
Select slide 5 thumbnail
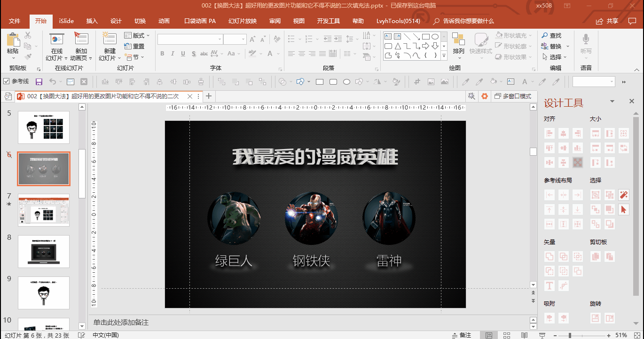44,127
